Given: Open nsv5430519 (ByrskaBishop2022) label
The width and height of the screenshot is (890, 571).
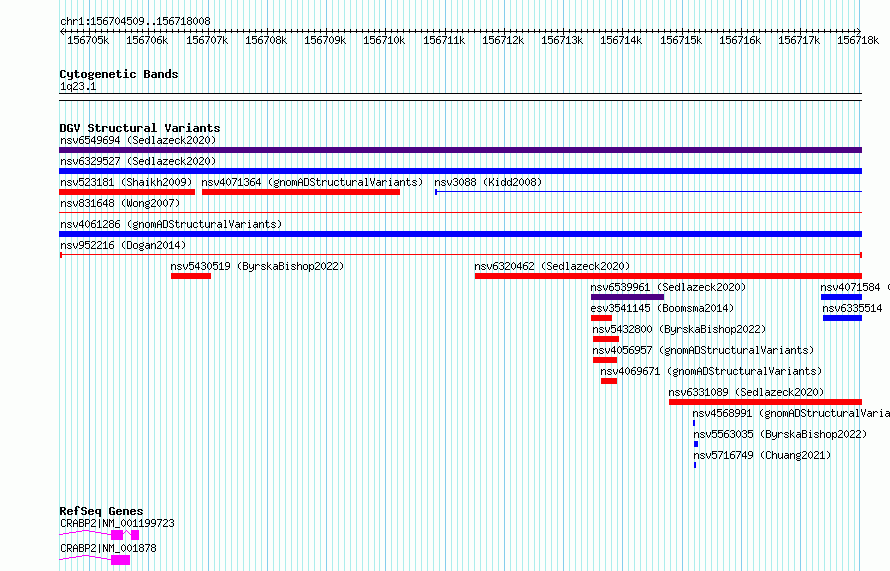Looking at the screenshot, I should click(x=257, y=266).
